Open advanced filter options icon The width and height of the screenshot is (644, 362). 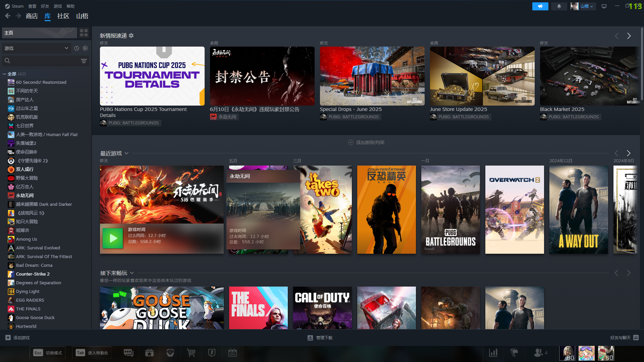84,61
